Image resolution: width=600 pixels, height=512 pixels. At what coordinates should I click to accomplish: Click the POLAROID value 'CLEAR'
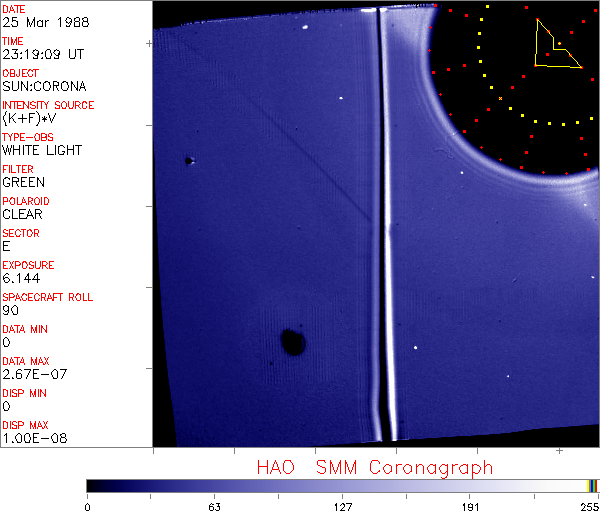click(23, 214)
